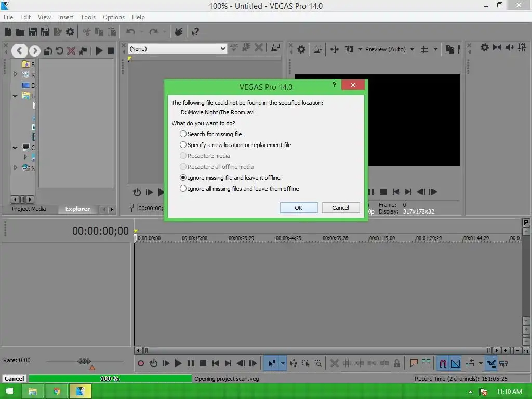
Task: Open File Explorer from Windows taskbar
Action: (x=33, y=392)
